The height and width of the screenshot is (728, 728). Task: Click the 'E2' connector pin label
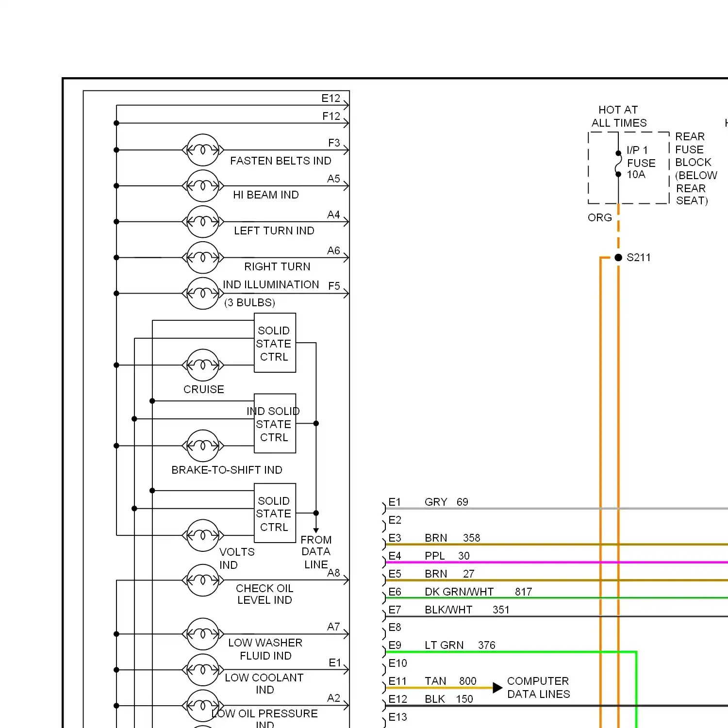click(395, 520)
